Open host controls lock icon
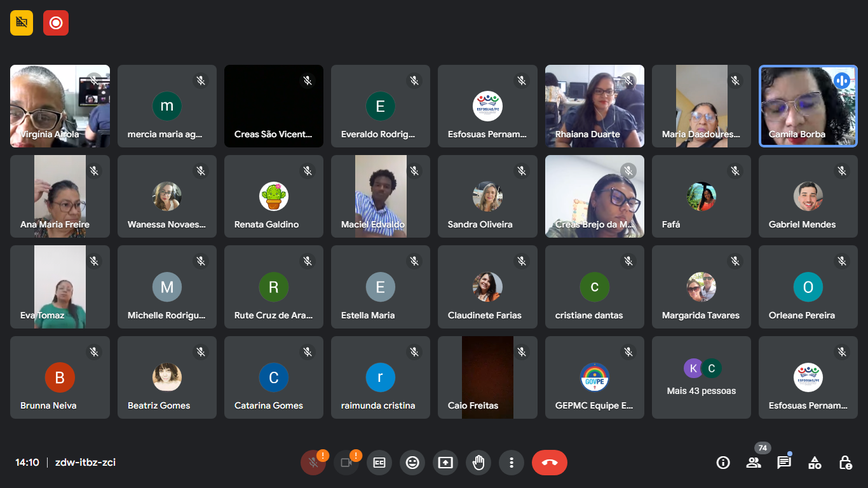The image size is (868, 488). [x=845, y=463]
